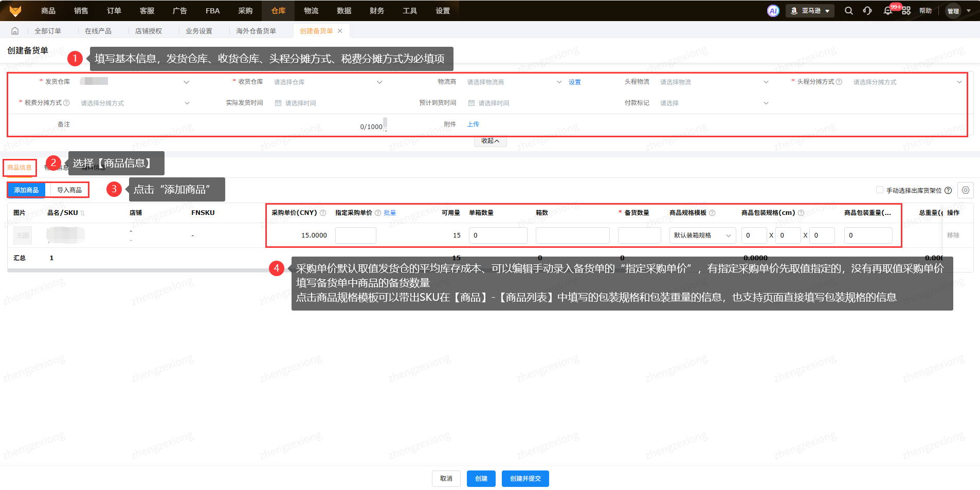
Task: Enable 手动选择出库货架位 checkbox
Action: coord(879,190)
